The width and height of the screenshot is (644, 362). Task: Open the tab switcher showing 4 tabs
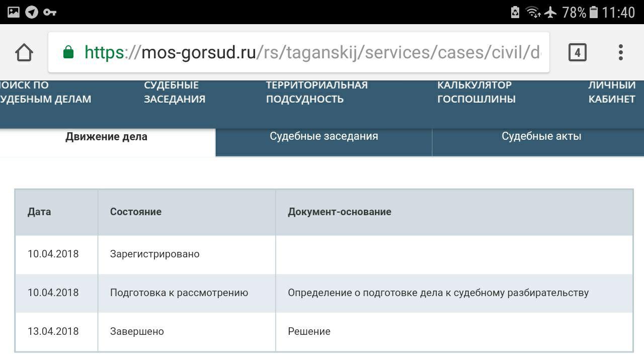click(577, 52)
